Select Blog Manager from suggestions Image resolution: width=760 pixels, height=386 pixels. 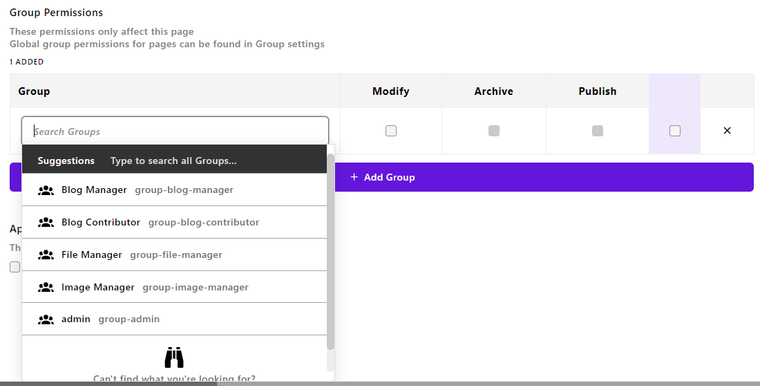click(174, 190)
